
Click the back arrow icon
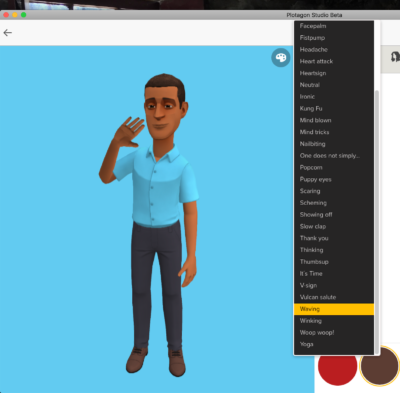pos(8,33)
